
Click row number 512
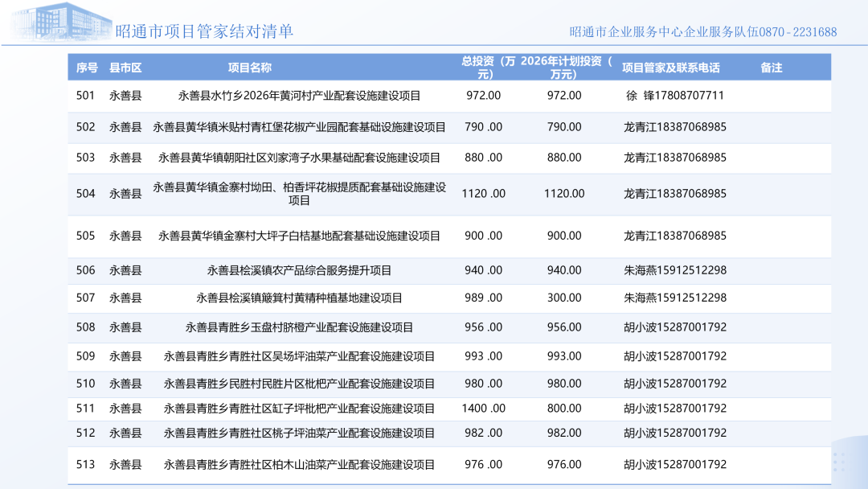85,433
